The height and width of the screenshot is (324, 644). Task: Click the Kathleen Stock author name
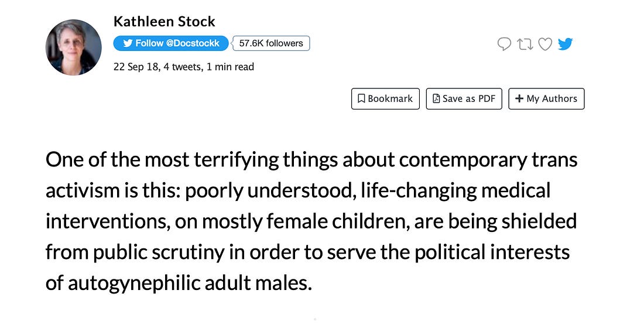[164, 22]
